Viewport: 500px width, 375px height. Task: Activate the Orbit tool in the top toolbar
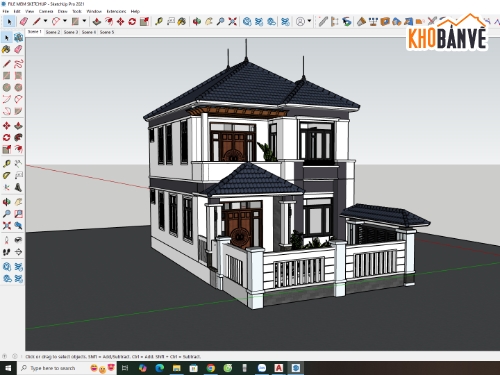pyautogui.click(x=197, y=22)
